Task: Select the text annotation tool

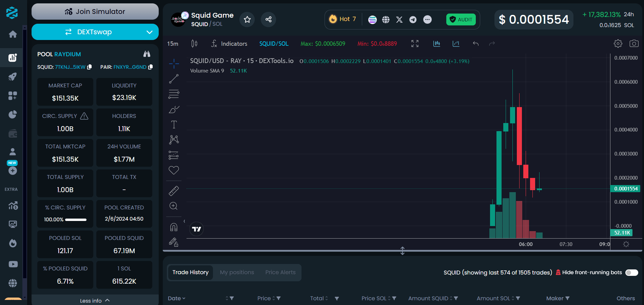Action: point(174,125)
